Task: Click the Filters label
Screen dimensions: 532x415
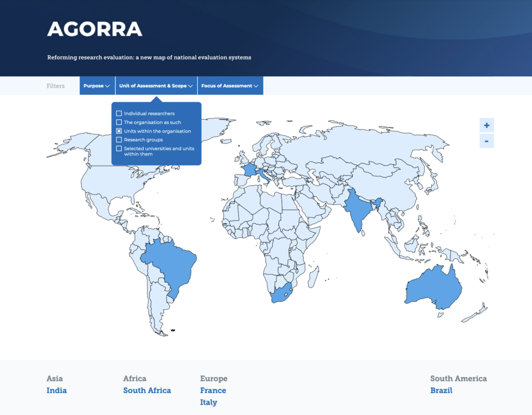Action: coord(56,86)
